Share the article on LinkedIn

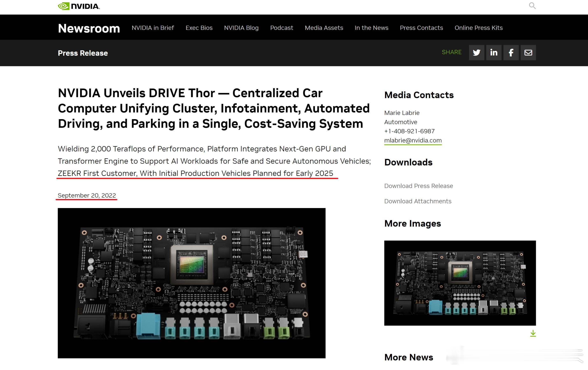[494, 52]
